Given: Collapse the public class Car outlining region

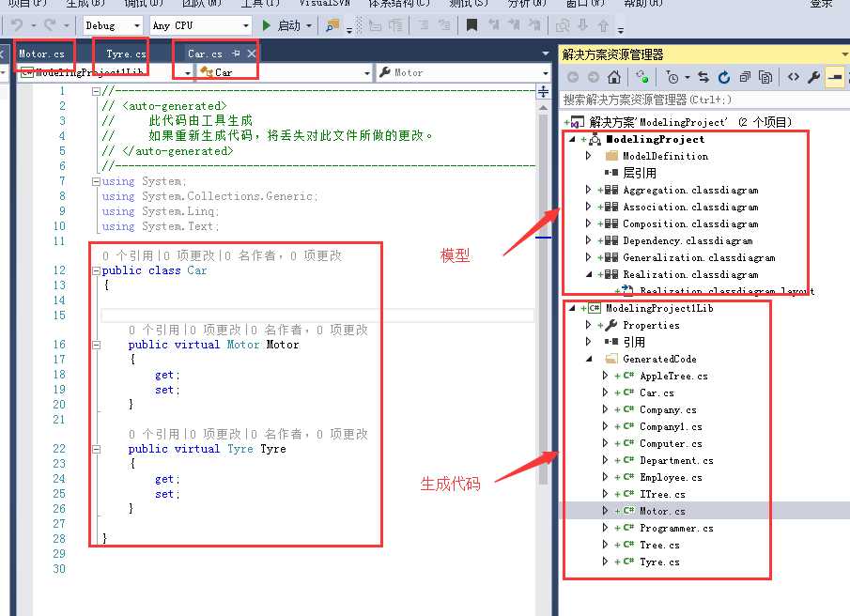Looking at the screenshot, I should click(96, 270).
